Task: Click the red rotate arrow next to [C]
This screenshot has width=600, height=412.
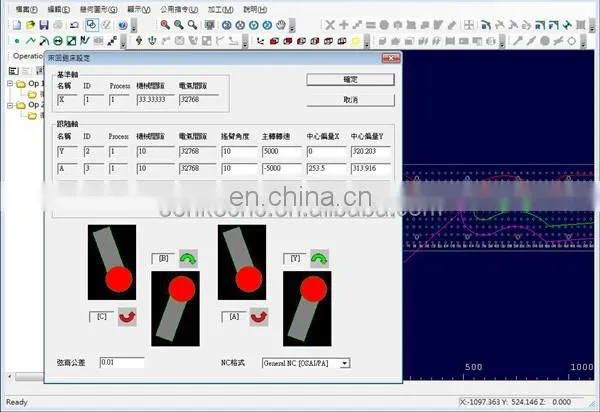Action: pos(127,317)
